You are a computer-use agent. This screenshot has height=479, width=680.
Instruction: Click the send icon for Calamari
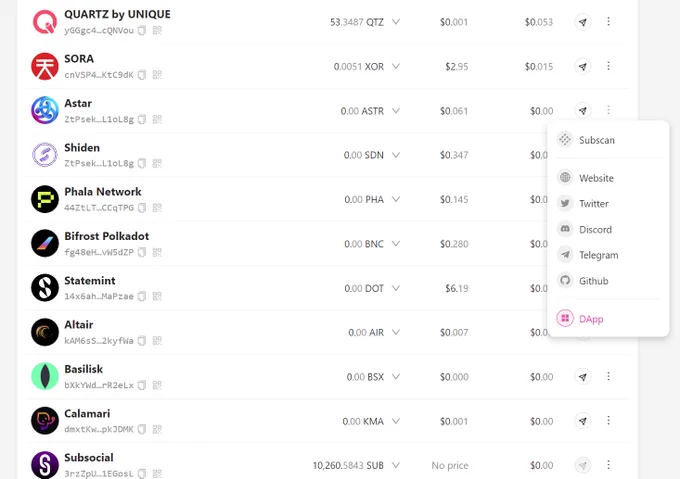[583, 421]
